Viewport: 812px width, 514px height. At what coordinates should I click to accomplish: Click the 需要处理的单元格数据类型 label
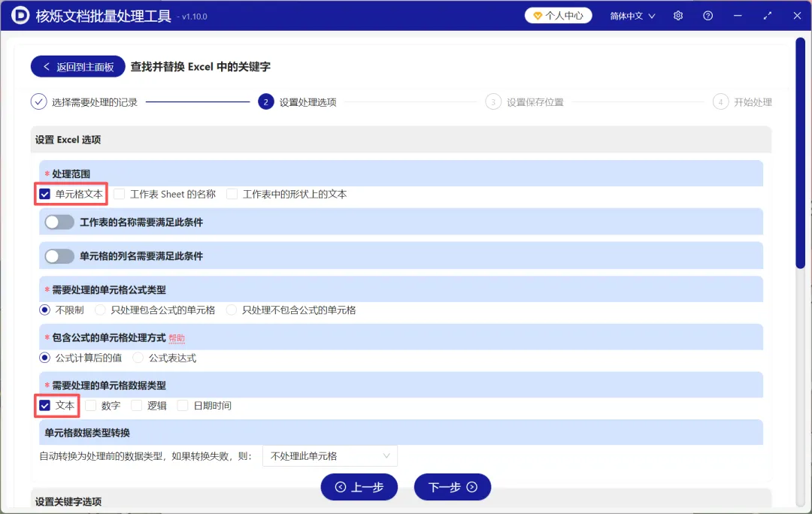109,385
